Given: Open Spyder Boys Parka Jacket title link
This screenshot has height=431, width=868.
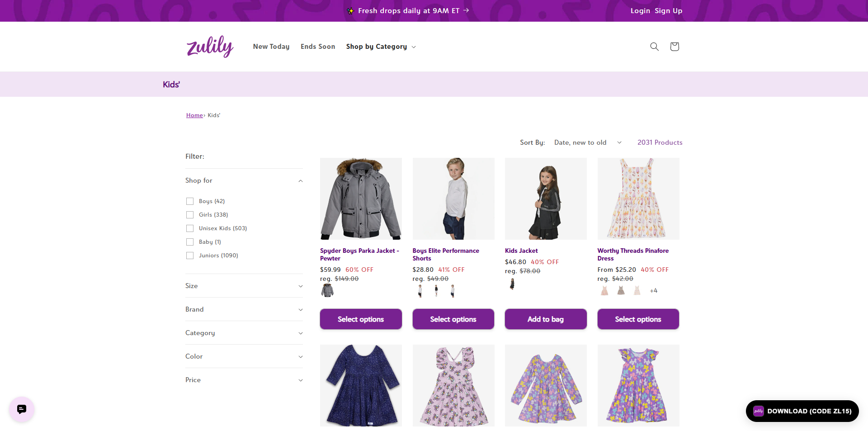Looking at the screenshot, I should pos(359,255).
